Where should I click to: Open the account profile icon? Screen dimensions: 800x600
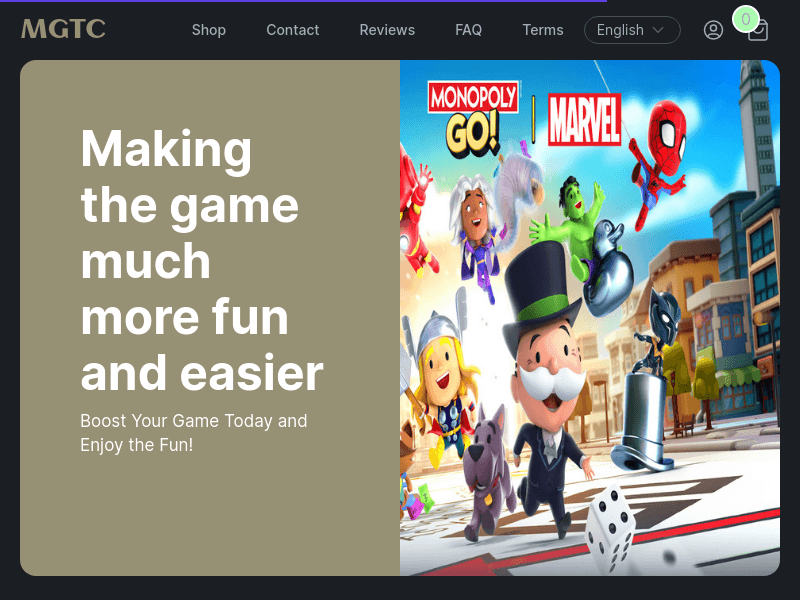pyautogui.click(x=713, y=30)
